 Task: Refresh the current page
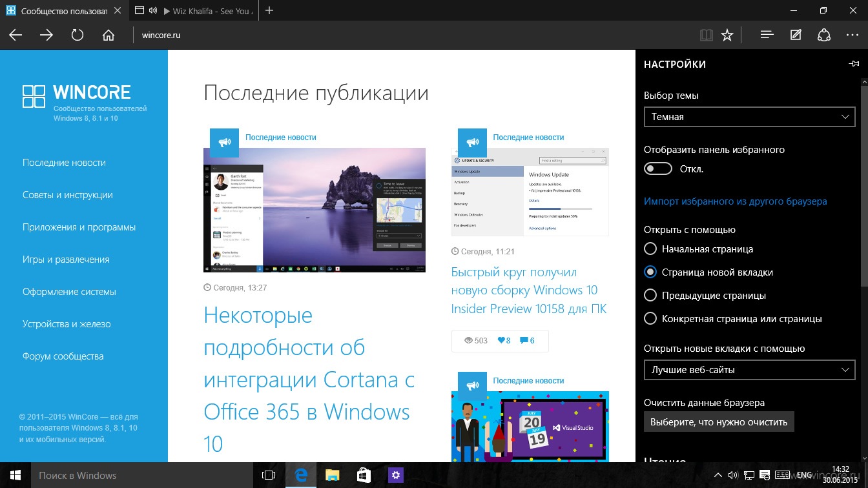(77, 35)
